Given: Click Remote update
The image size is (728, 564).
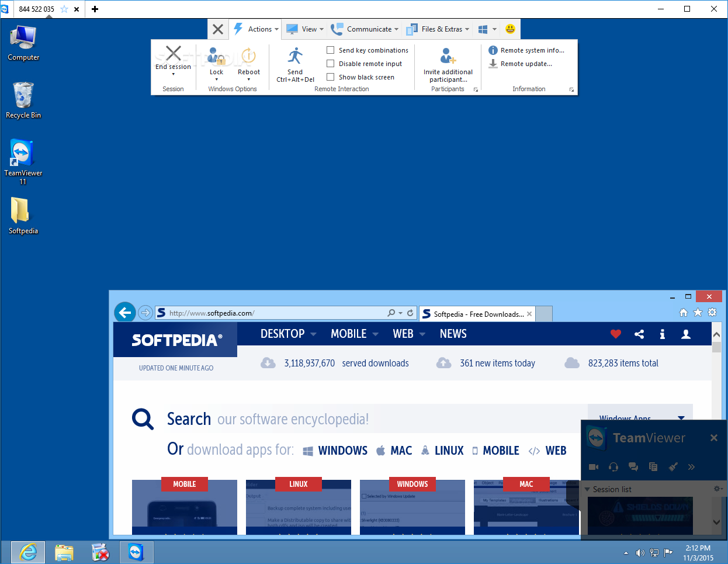Looking at the screenshot, I should (x=521, y=64).
